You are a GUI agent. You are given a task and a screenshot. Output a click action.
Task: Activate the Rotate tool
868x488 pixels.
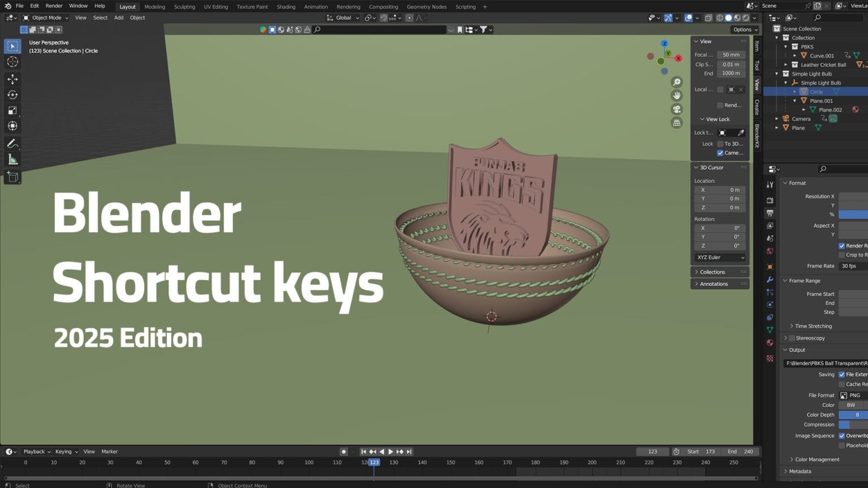click(12, 95)
